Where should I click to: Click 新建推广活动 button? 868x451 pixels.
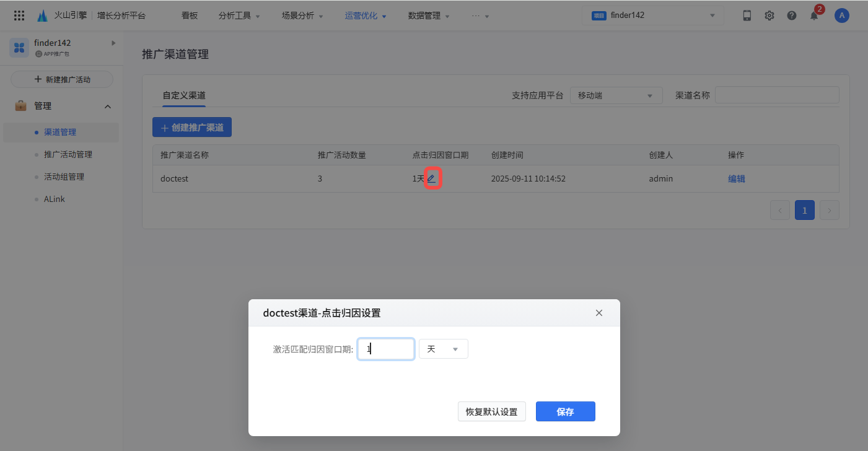coord(62,79)
